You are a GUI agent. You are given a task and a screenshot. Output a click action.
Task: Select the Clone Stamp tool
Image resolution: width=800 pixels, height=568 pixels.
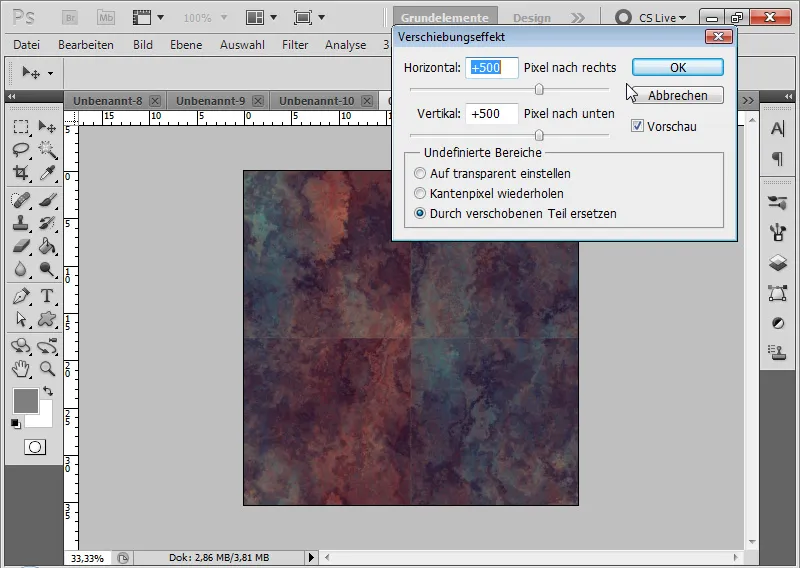tap(21, 223)
